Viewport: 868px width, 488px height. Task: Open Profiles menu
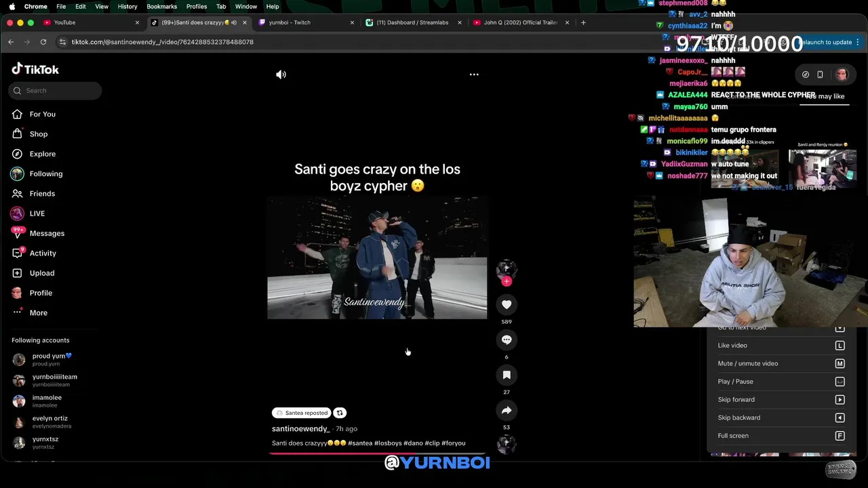[197, 6]
